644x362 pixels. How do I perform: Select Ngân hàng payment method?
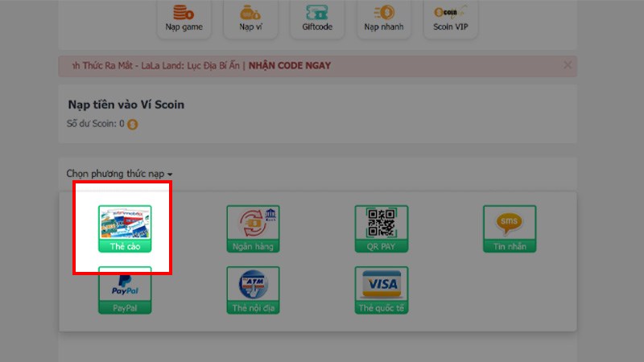coord(253,228)
